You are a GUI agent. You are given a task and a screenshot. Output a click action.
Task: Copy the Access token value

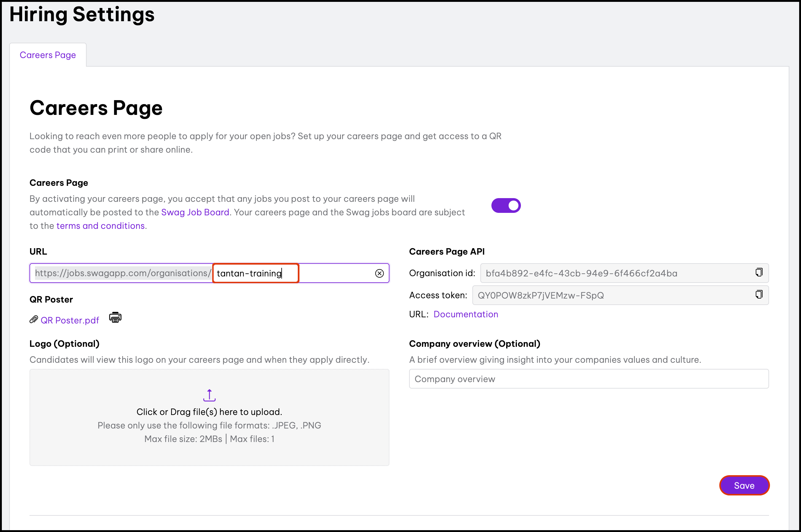point(759,295)
